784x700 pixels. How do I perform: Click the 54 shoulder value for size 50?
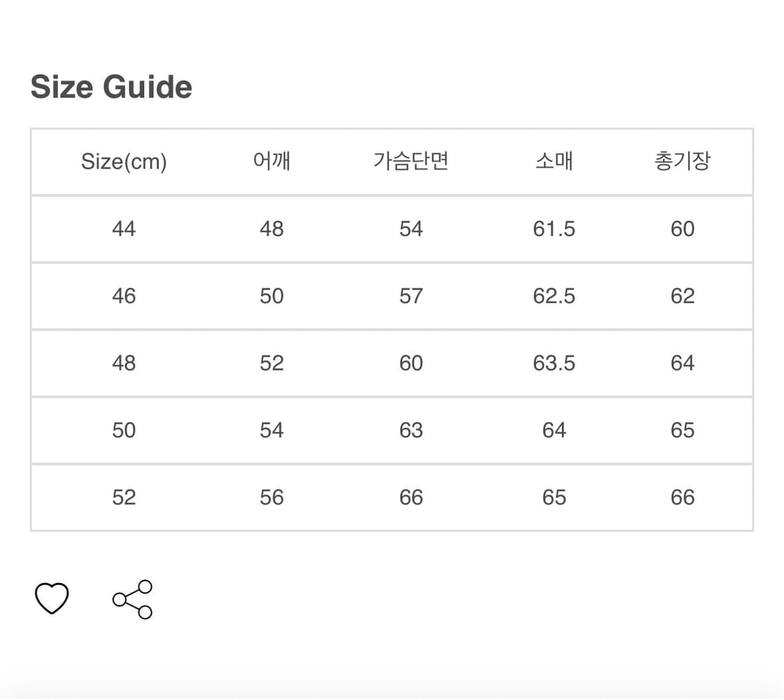click(x=271, y=430)
